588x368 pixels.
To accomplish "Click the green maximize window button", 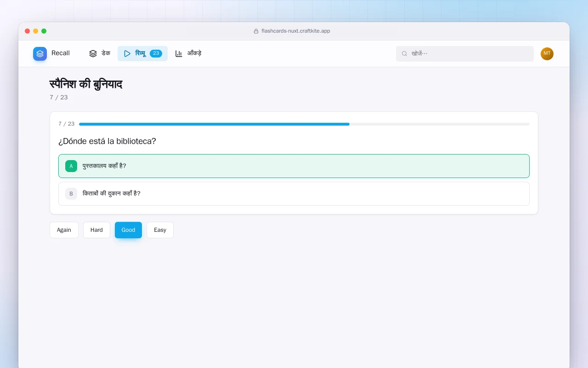I will point(44,31).
